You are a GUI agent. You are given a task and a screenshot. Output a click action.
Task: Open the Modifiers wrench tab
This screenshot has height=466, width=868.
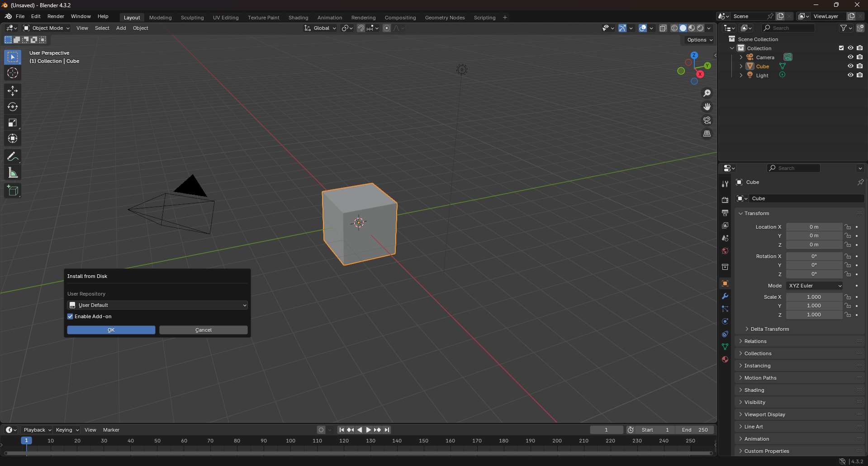(x=725, y=296)
